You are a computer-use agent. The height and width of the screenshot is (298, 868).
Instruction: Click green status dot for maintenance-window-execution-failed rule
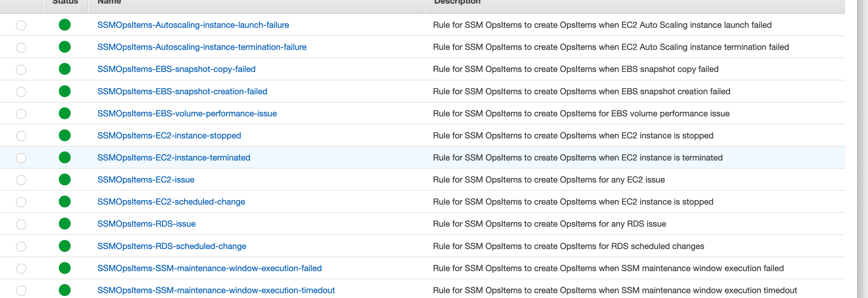point(65,268)
